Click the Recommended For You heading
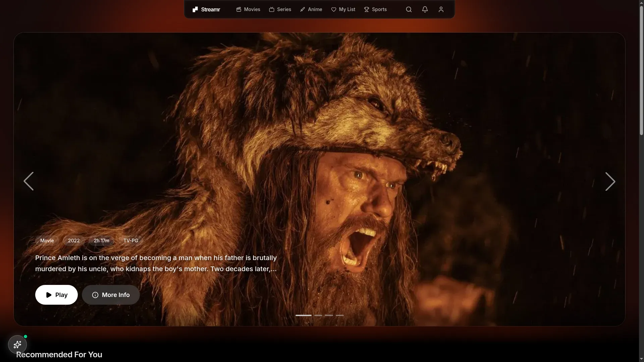Image resolution: width=644 pixels, height=362 pixels. [x=59, y=355]
